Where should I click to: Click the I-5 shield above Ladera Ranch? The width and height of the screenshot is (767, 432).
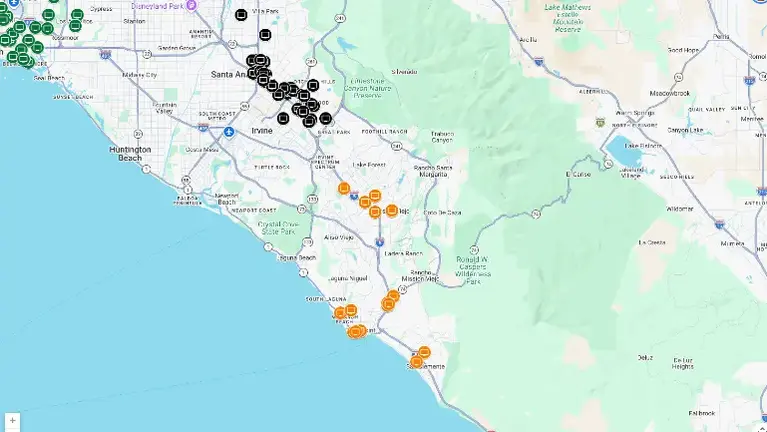coord(380,242)
